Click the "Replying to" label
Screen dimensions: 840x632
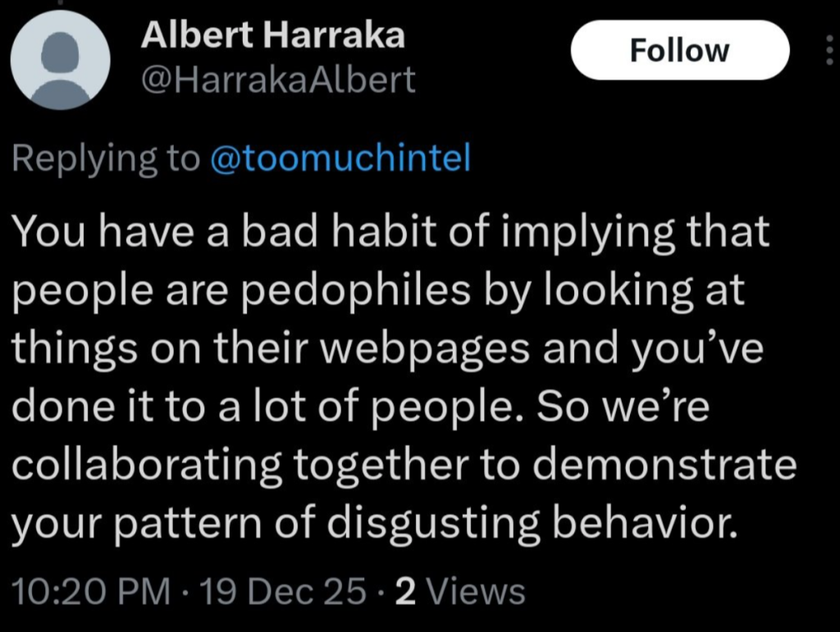coord(106,158)
